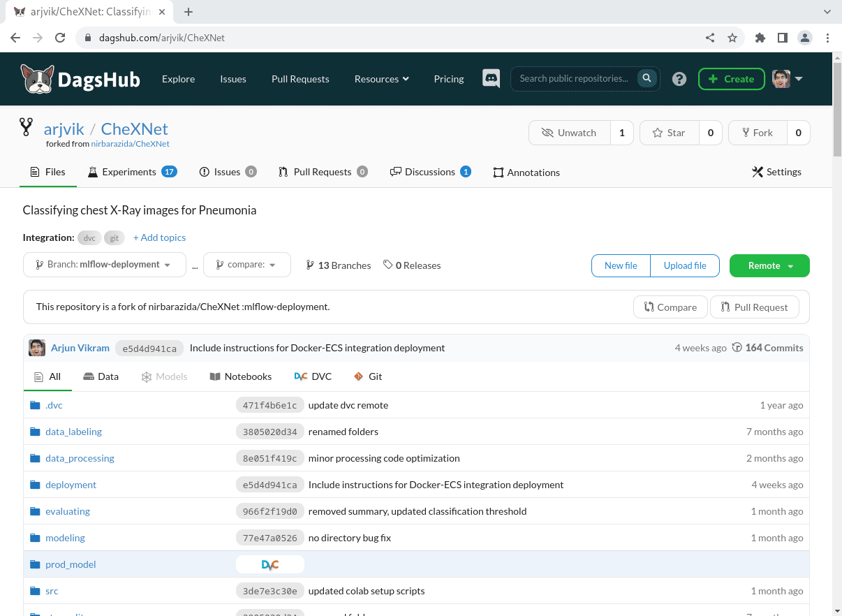Share this page from address bar
This screenshot has height=616, width=842.
(x=710, y=38)
